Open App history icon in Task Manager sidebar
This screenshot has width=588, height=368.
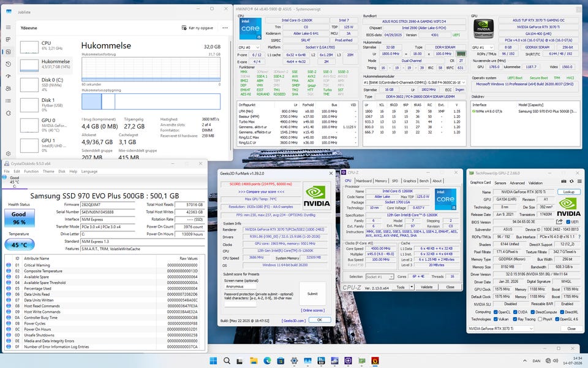(x=8, y=64)
